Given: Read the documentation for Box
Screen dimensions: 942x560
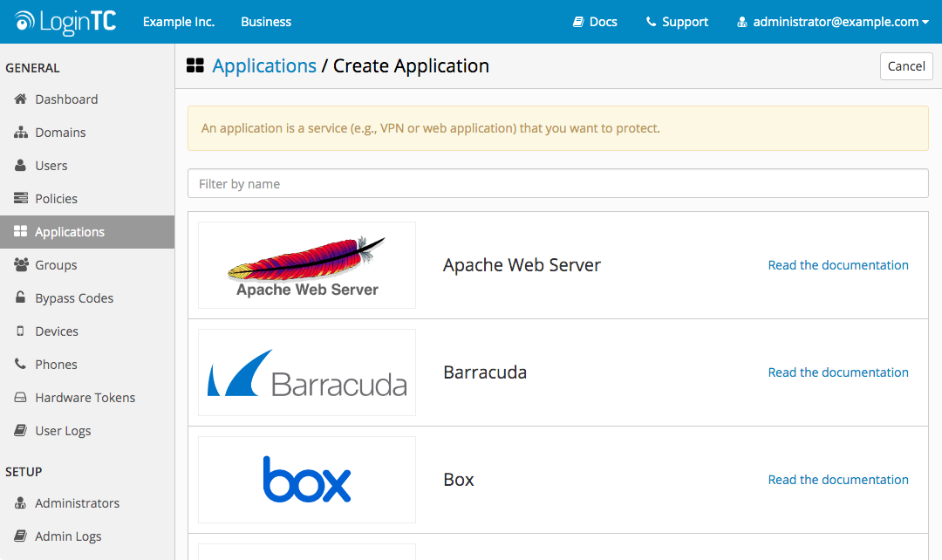Looking at the screenshot, I should tap(838, 480).
